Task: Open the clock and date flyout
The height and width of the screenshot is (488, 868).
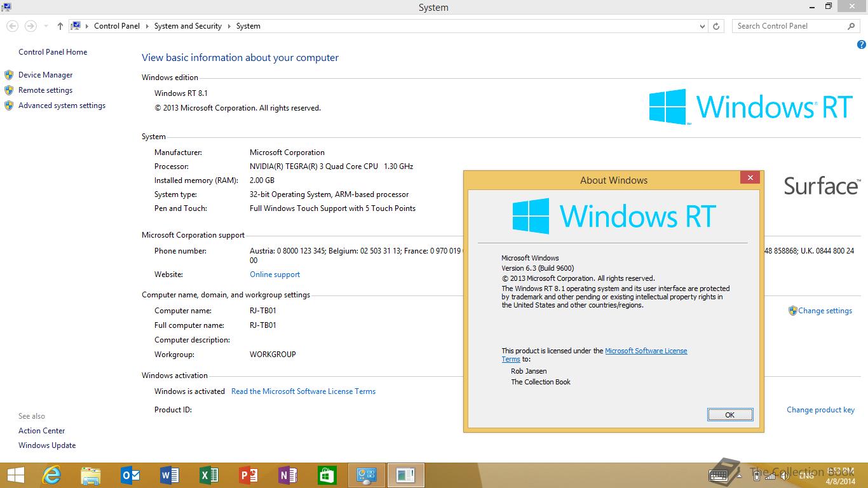Action: [841, 476]
